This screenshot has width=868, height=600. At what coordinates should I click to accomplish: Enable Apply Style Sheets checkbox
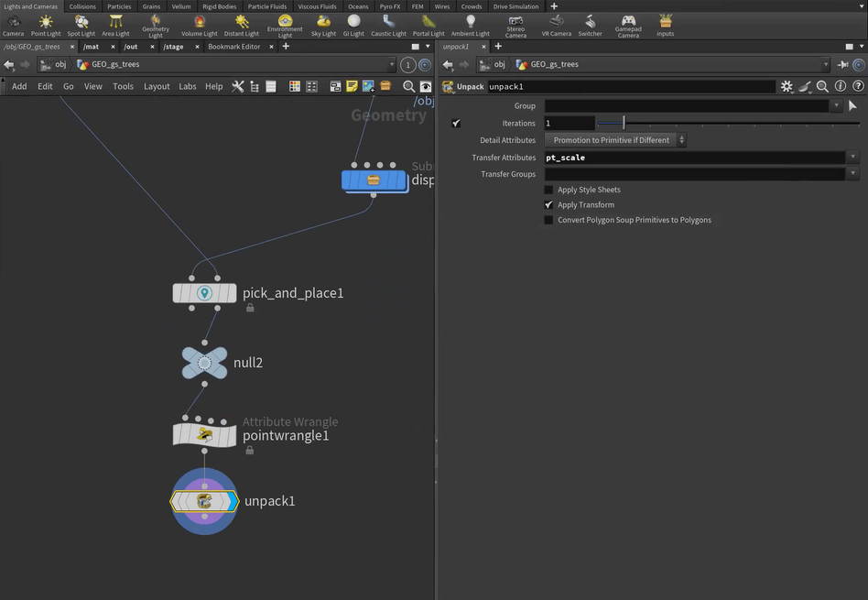[549, 190]
